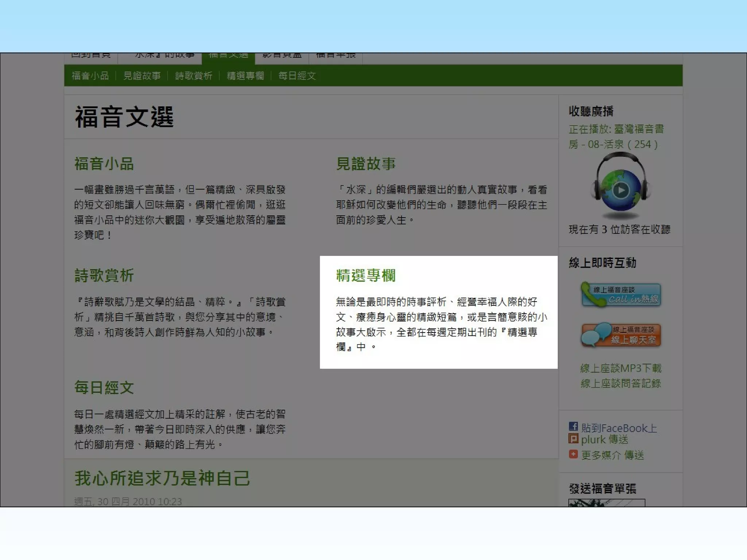
Task: Select 精選專欄 in the green navigation bar
Action: pyautogui.click(x=245, y=75)
